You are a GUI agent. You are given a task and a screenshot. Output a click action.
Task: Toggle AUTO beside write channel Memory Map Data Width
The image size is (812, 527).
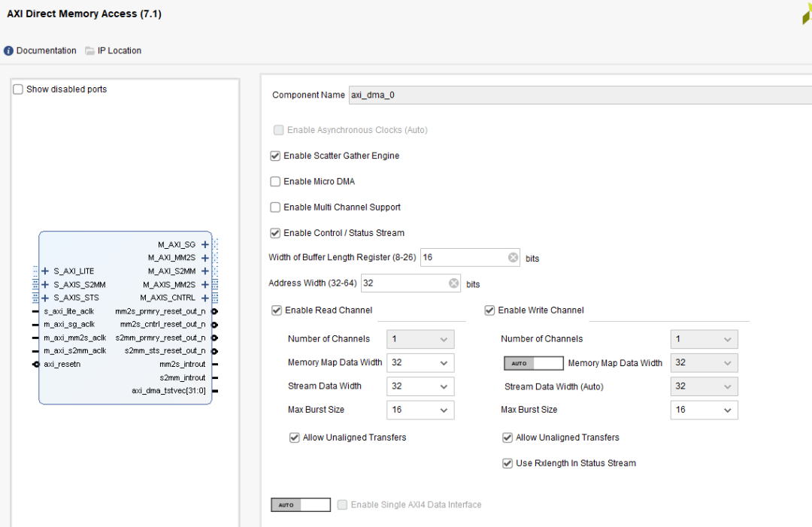tap(534, 362)
